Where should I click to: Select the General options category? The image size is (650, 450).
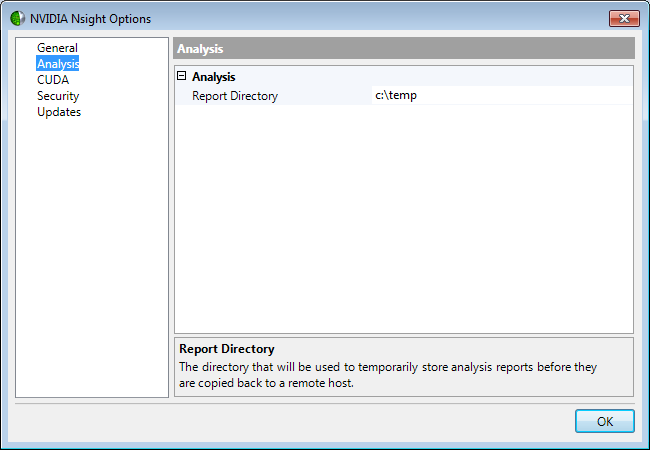click(x=57, y=48)
